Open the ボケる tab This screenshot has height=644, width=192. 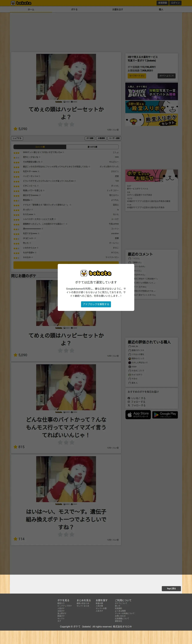[x=74, y=10]
